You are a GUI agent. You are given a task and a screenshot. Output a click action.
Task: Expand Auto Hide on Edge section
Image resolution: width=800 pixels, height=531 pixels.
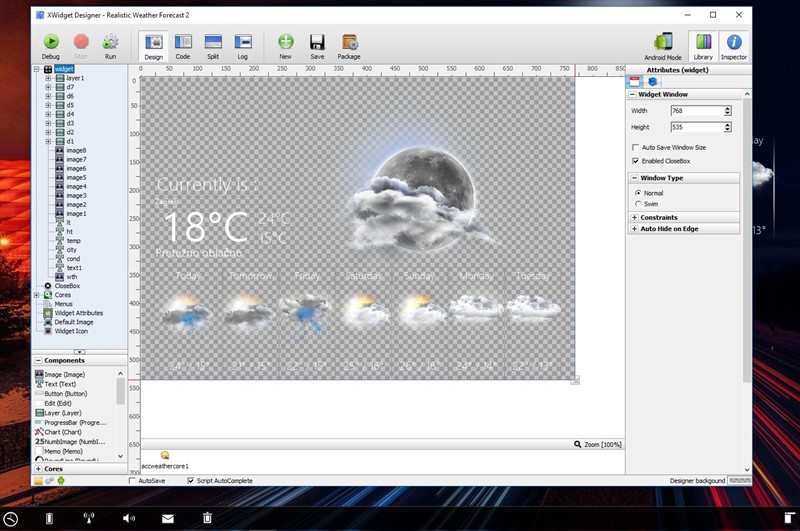point(635,229)
